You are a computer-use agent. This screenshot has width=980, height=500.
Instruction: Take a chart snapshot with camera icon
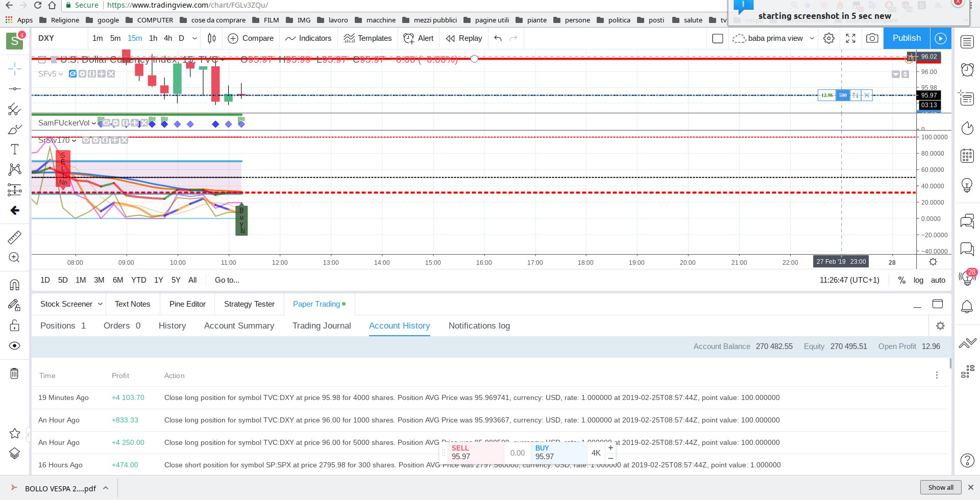[x=872, y=38]
